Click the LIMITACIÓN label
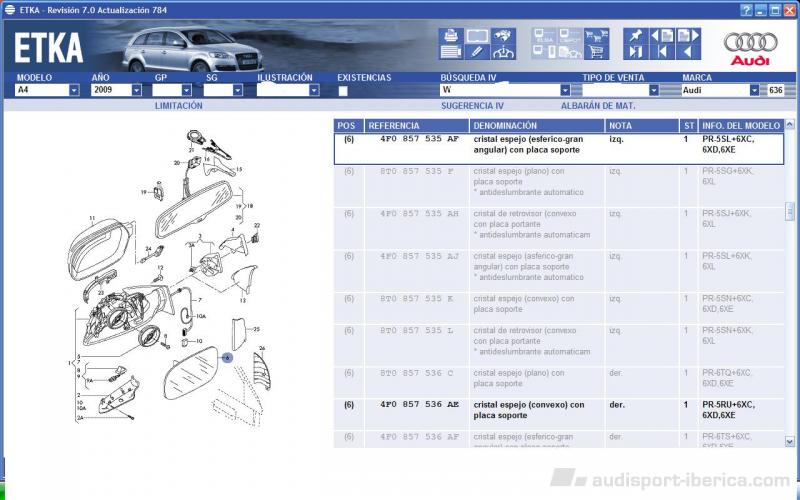The height and width of the screenshot is (500, 800). coord(179,106)
